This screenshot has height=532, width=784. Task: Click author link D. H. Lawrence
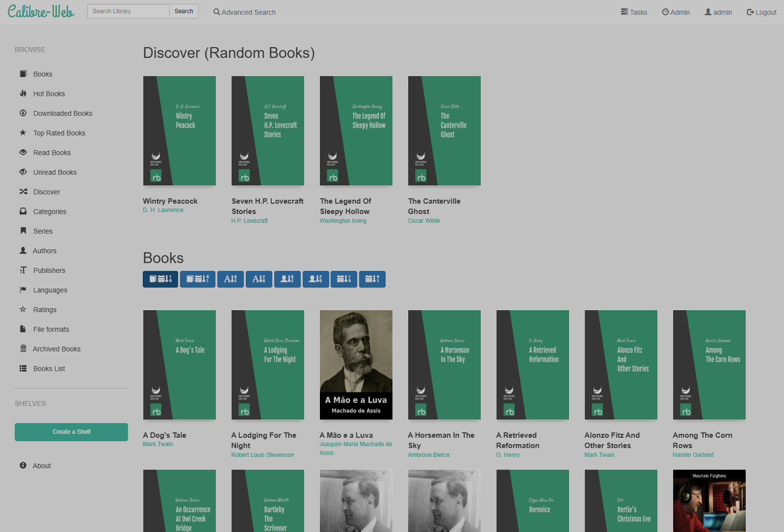[163, 210]
